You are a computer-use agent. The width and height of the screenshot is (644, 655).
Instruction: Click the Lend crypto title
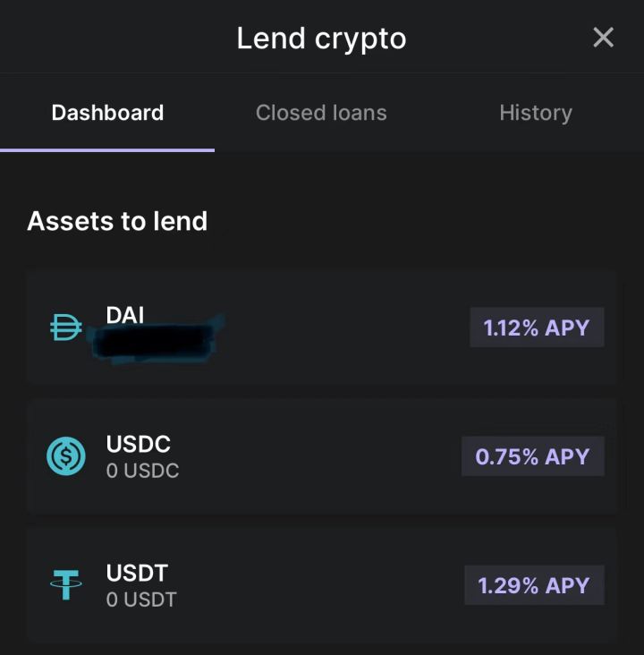tap(321, 38)
